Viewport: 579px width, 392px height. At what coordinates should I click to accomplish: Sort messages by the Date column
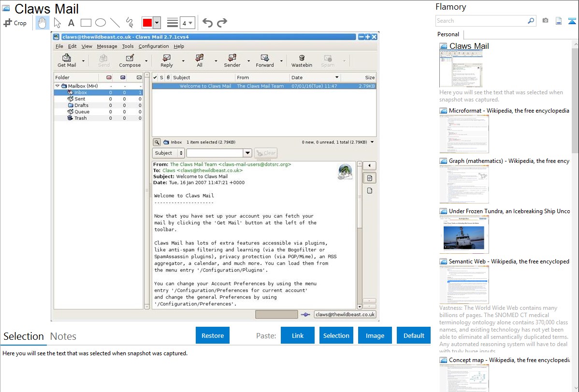[315, 77]
